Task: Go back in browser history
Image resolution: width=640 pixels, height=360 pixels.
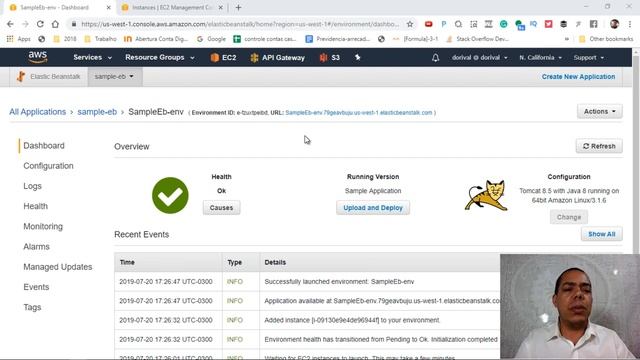Action: tap(10, 24)
